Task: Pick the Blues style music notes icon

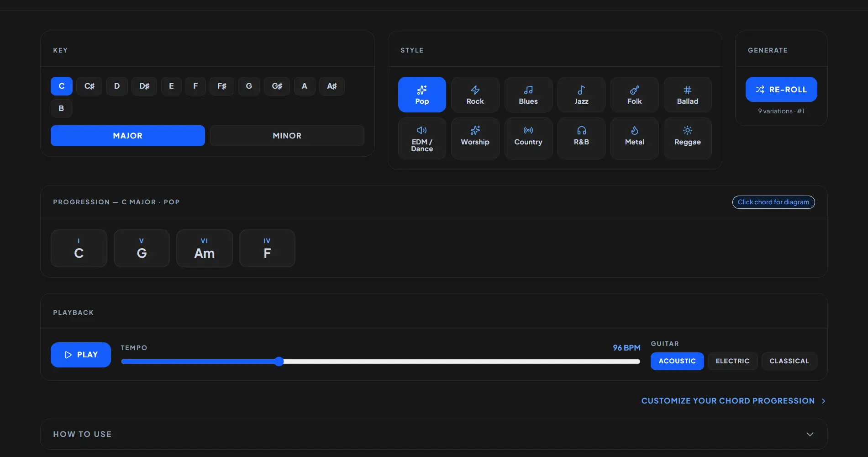Action: [x=528, y=90]
